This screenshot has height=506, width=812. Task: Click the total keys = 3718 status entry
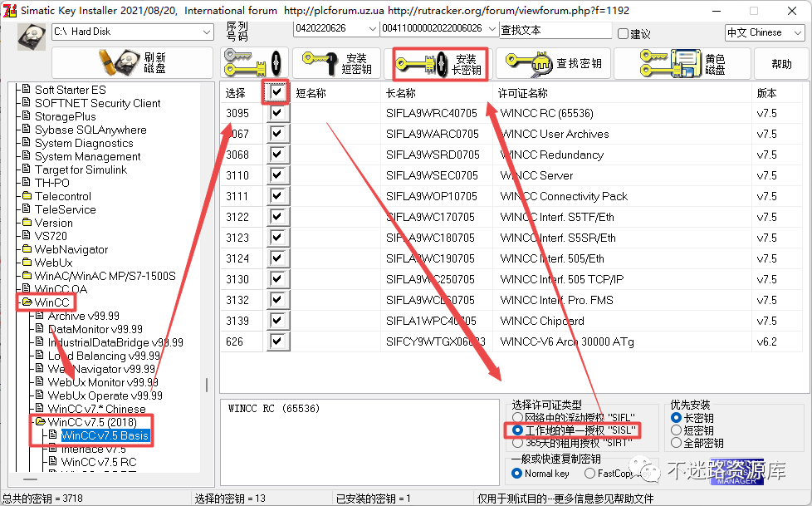(42, 499)
